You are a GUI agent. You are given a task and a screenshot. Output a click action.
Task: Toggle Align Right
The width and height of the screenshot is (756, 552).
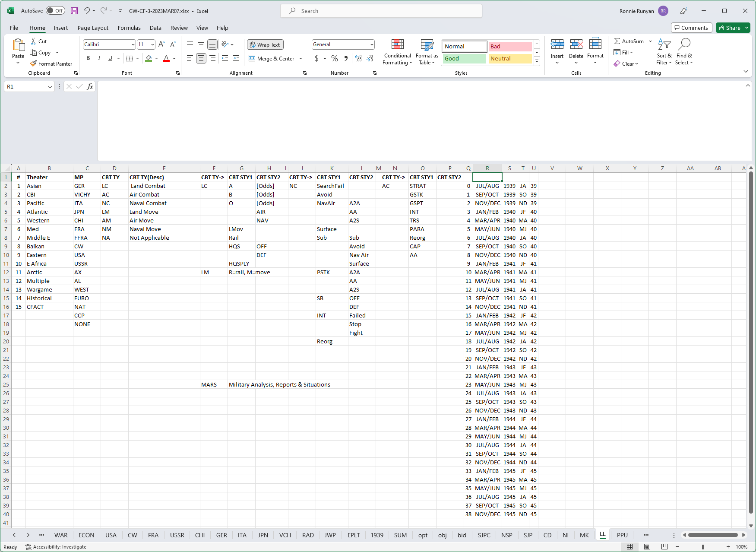(x=212, y=58)
